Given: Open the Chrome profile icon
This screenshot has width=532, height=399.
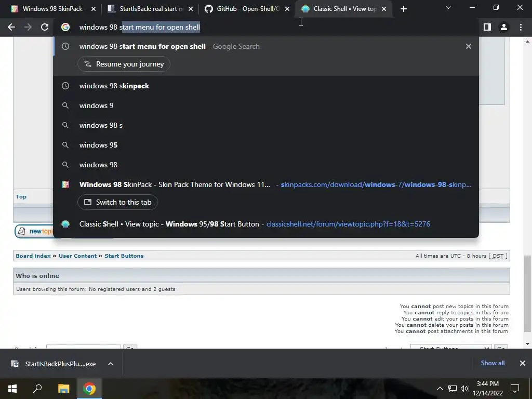Looking at the screenshot, I should click(x=504, y=27).
